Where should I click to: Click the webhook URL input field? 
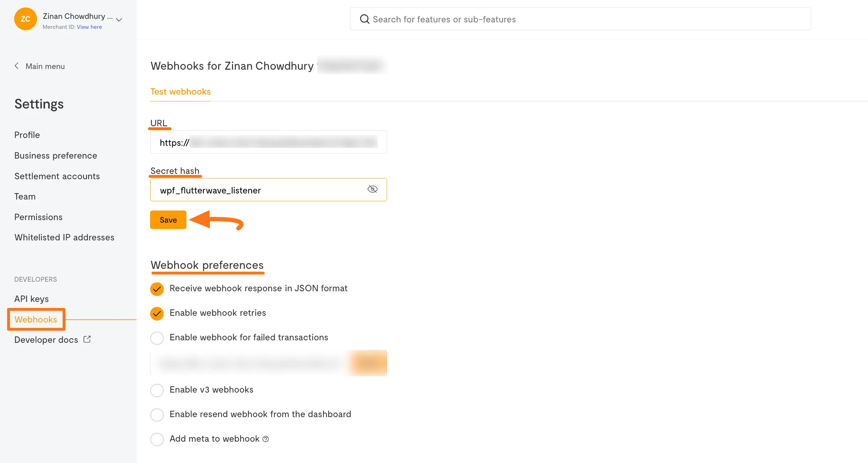pyautogui.click(x=268, y=142)
